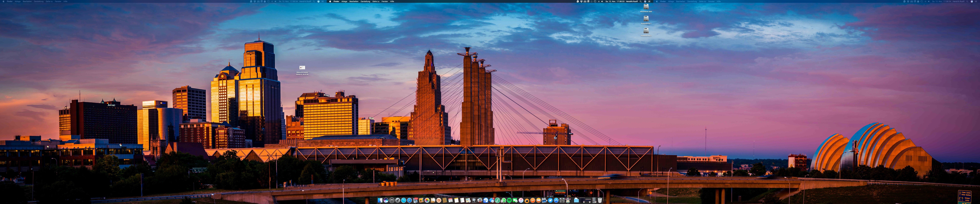Open Calendar icon showing Nov 12

(450, 200)
